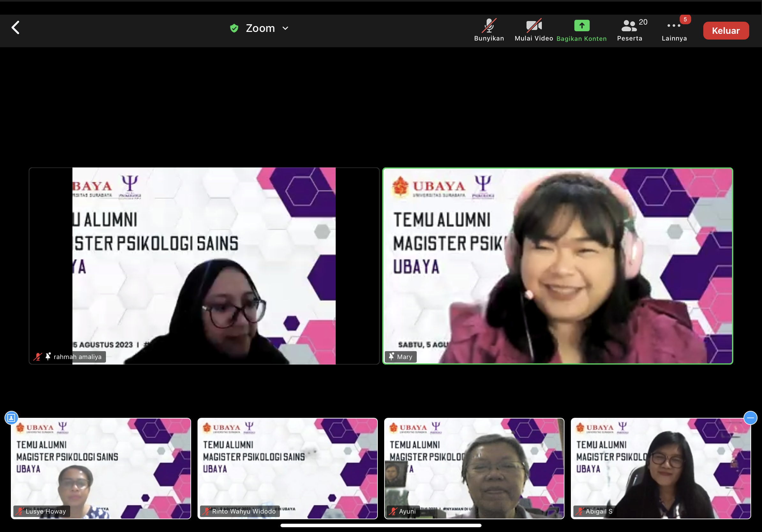This screenshot has height=532, width=762.
Task: Click the Lusye Howay name label
Action: point(46,511)
